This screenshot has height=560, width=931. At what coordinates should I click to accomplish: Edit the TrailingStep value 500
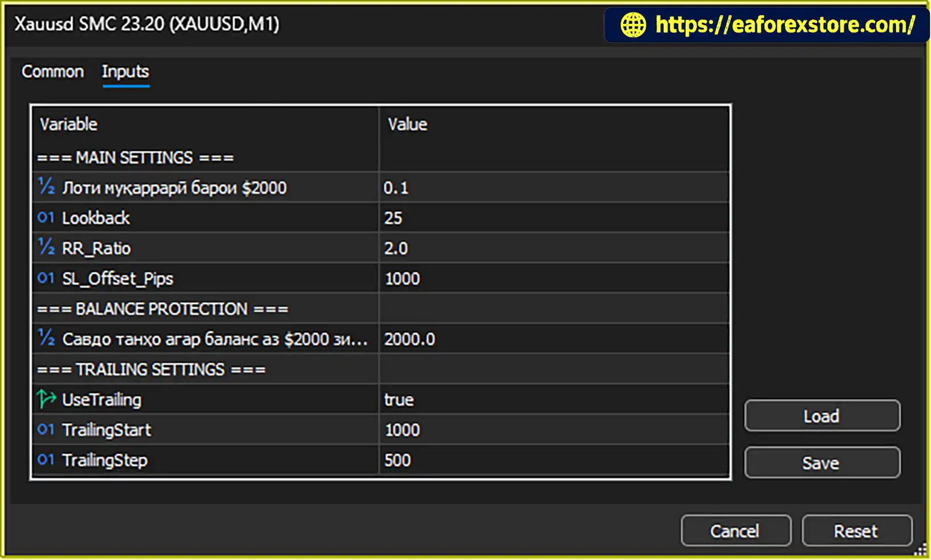pos(554,460)
